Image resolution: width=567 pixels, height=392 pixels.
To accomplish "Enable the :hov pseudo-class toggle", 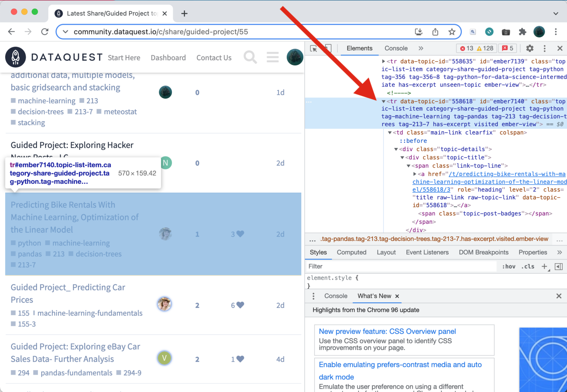I will click(508, 266).
